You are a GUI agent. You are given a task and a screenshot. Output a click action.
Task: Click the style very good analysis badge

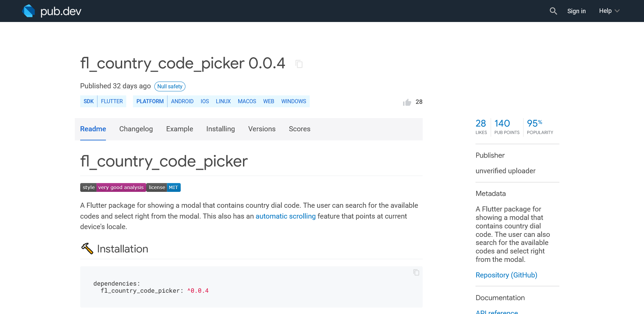(x=113, y=187)
